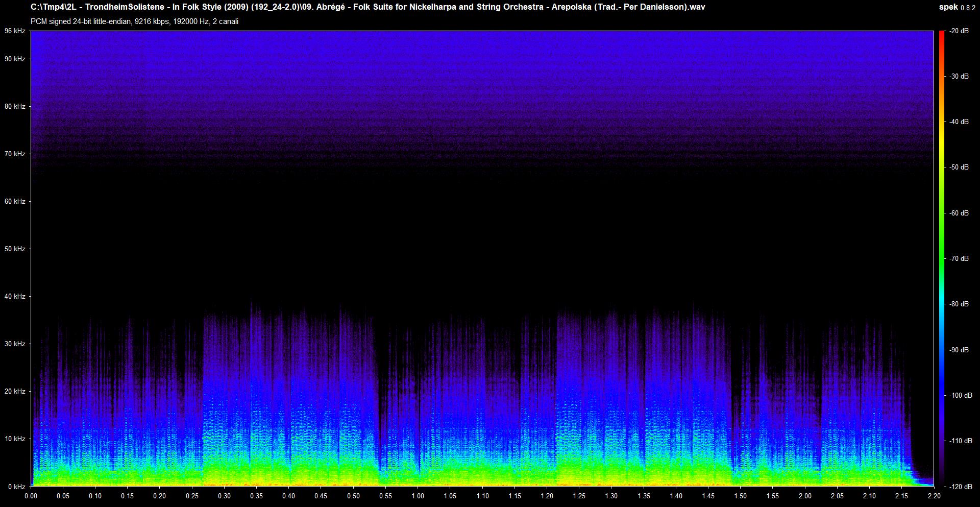Click the -80 dB color scale label
Screen dimensions: 980x507
[x=959, y=304]
